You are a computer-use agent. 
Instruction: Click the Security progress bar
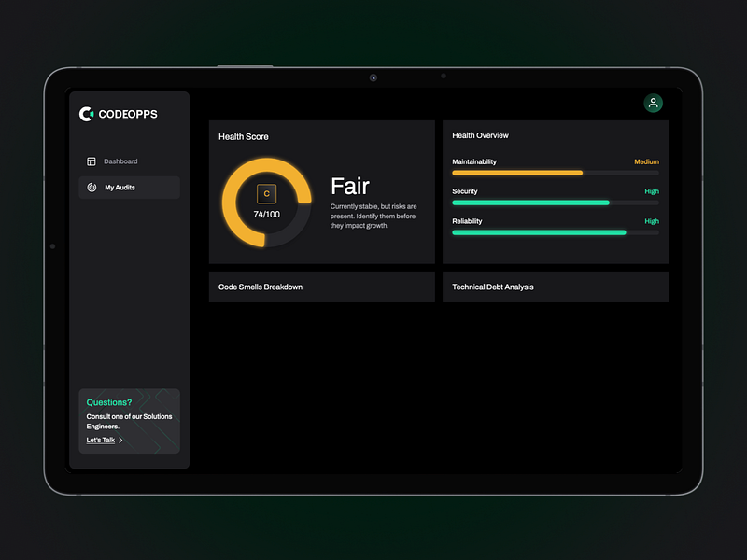tap(556, 203)
